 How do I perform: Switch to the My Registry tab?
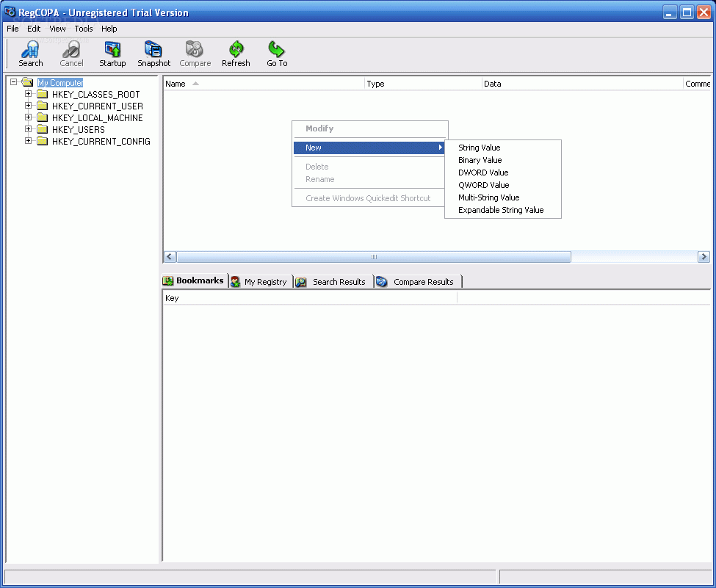[260, 282]
